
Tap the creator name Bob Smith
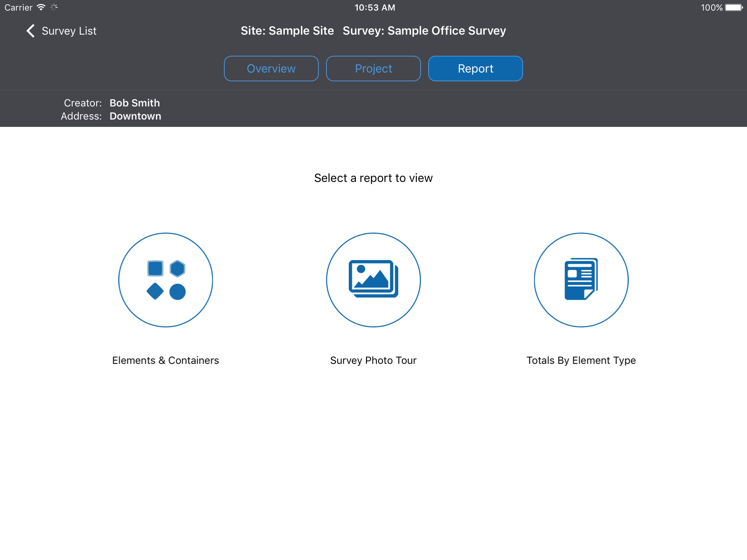pyautogui.click(x=135, y=103)
